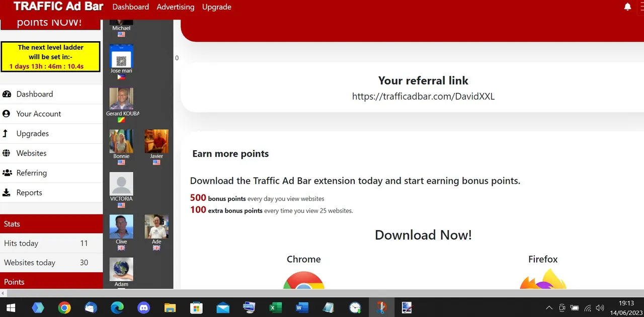Image resolution: width=644 pixels, height=317 pixels.
Task: Click the volume icon in system tray
Action: [600, 308]
